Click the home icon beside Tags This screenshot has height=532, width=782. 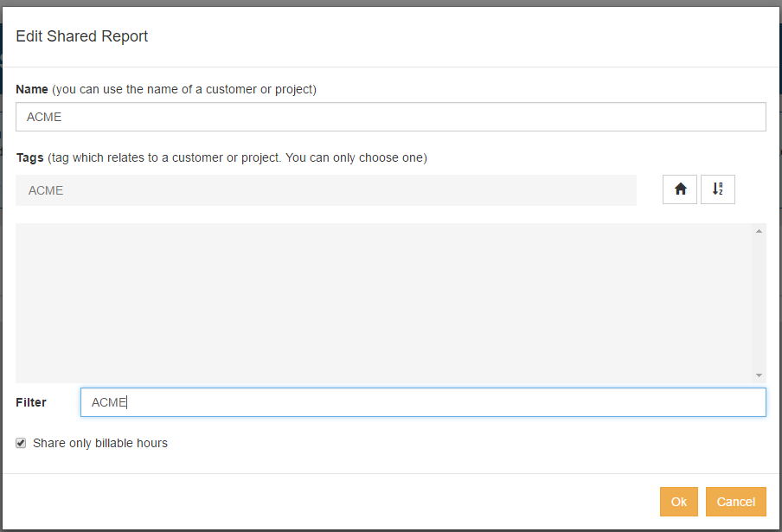pyautogui.click(x=680, y=189)
